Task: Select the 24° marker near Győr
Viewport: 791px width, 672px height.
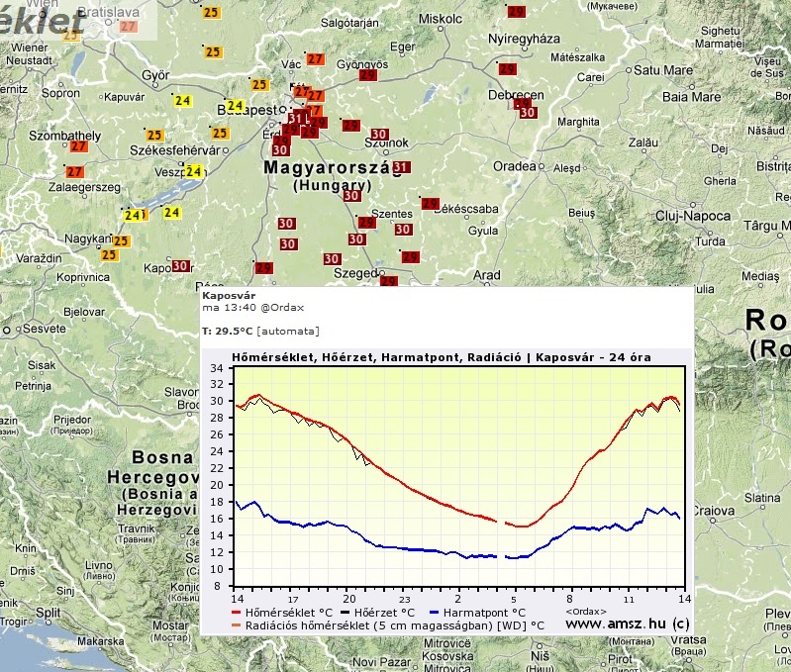Action: click(x=182, y=100)
